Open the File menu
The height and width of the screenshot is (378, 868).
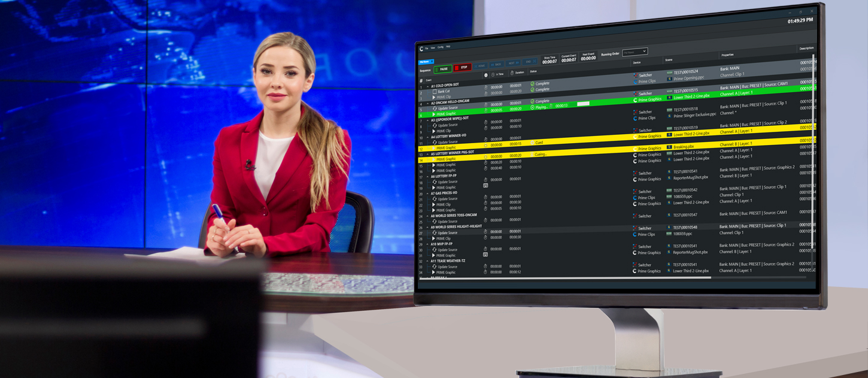click(x=427, y=47)
